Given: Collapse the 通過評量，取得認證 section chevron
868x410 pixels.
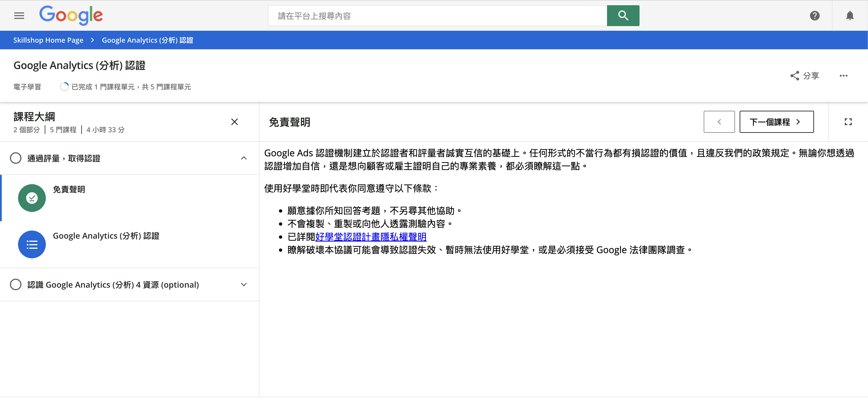Looking at the screenshot, I should pos(244,158).
